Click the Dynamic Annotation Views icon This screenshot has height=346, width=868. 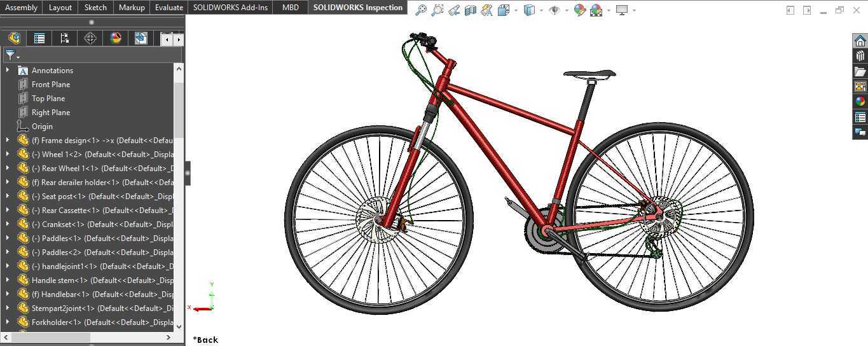coord(487,10)
